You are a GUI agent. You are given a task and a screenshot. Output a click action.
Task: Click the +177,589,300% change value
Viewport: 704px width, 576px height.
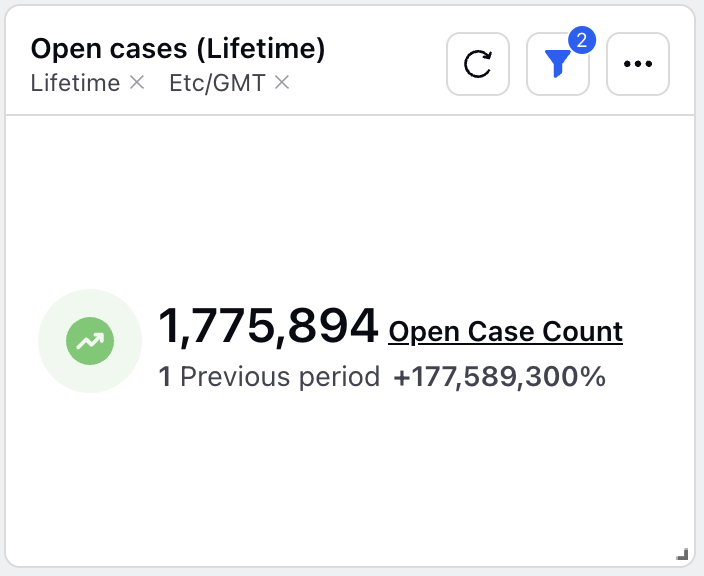tap(500, 377)
